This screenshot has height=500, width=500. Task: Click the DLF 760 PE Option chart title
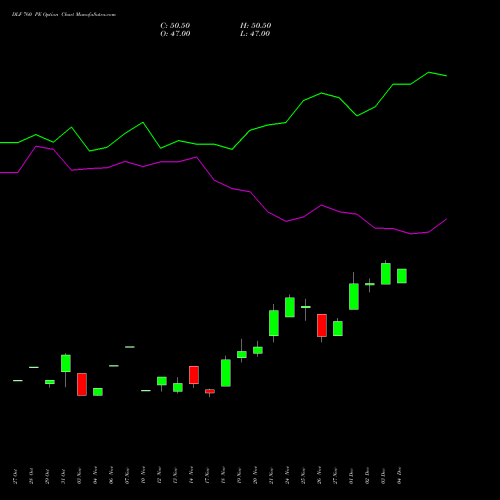pos(64,15)
